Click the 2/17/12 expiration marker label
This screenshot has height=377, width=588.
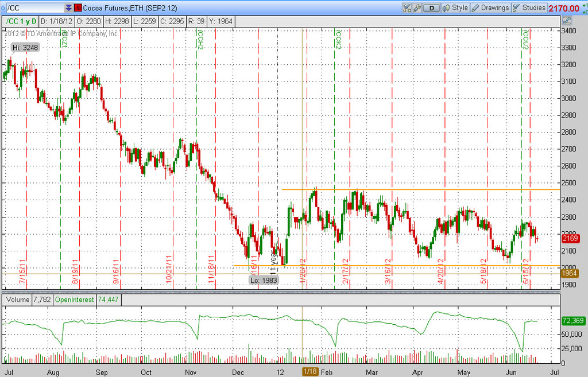[345, 271]
